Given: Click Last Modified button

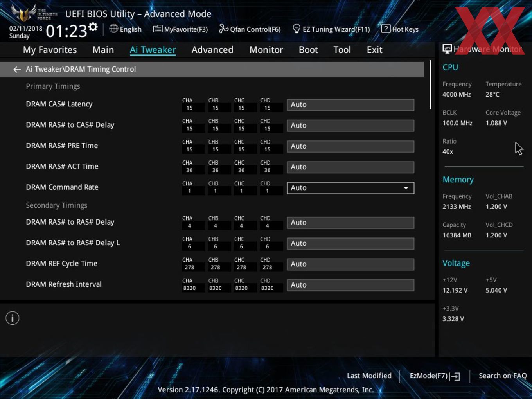Looking at the screenshot, I should (369, 376).
